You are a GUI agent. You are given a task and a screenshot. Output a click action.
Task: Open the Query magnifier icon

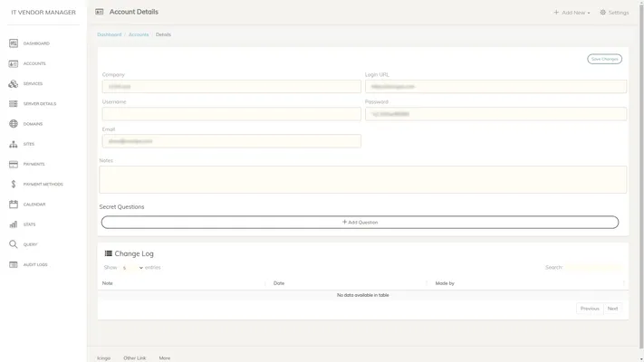tap(14, 244)
